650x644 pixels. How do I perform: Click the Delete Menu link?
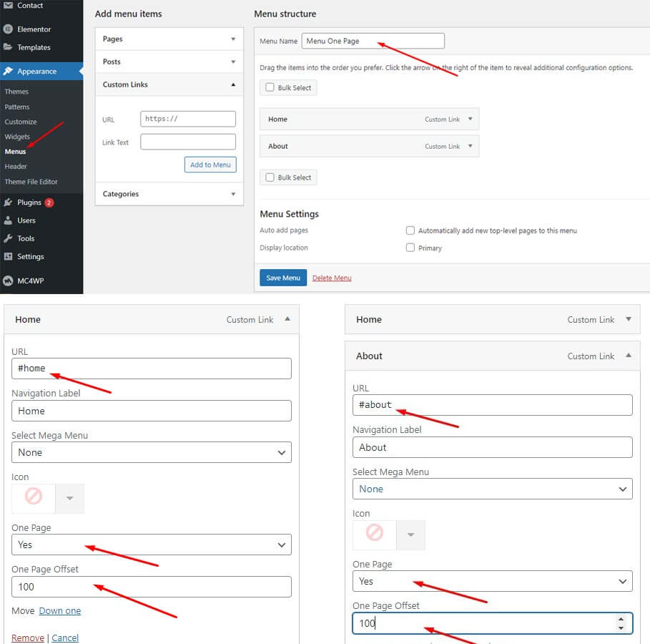332,278
